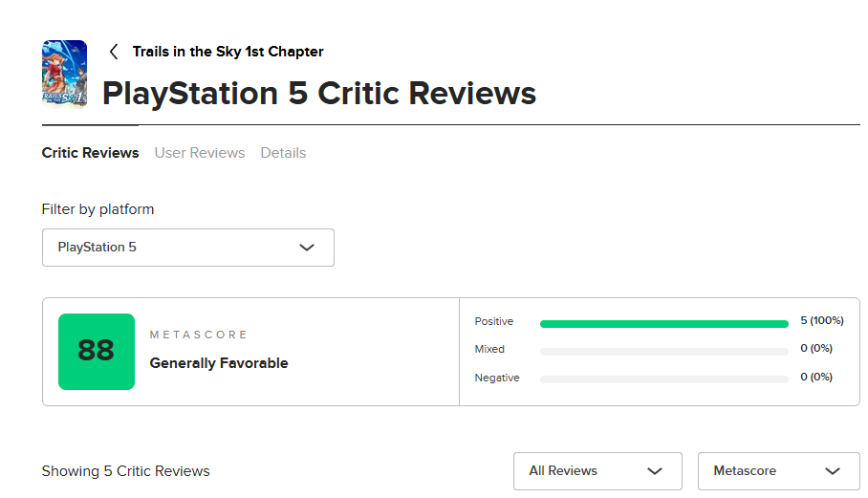Click the back arrow chevron icon
Viewport: 868px width, 498px height.
[x=114, y=52]
